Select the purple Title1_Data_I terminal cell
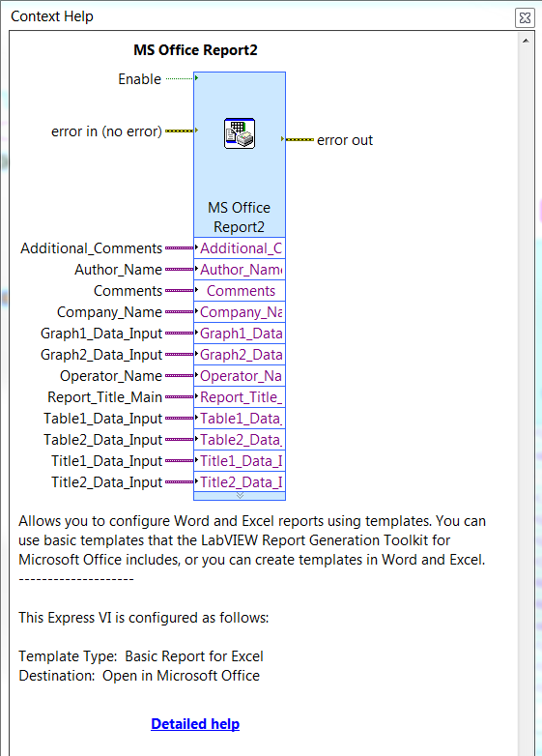Viewport: 542px width, 756px height. (240, 460)
